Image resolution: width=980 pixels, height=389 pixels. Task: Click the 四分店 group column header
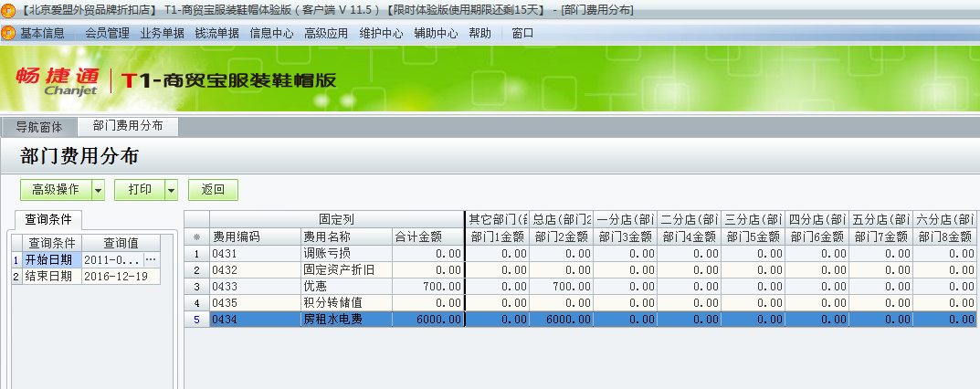pyautogui.click(x=817, y=220)
